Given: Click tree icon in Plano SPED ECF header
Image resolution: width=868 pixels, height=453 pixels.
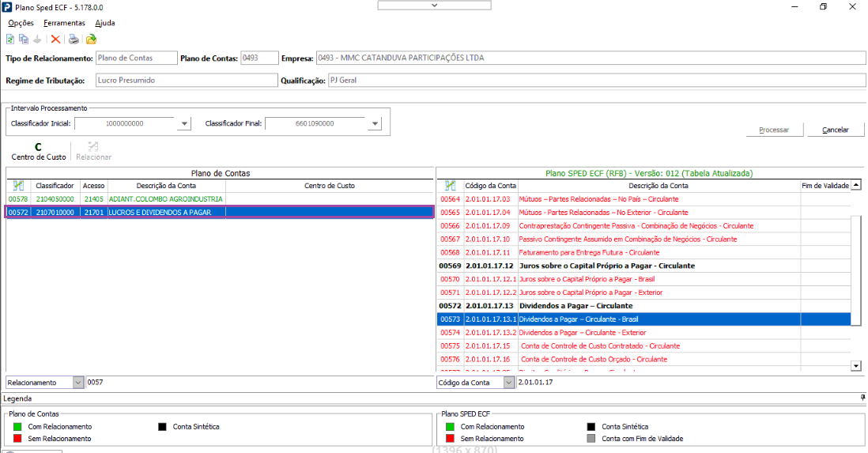Looking at the screenshot, I should click(x=450, y=186).
